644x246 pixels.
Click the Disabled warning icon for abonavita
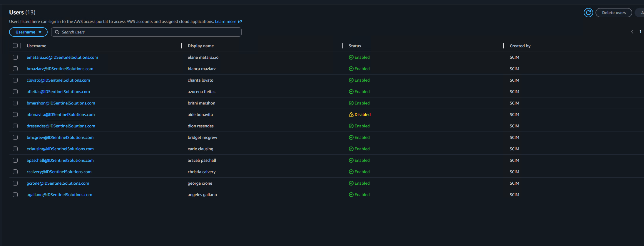351,114
